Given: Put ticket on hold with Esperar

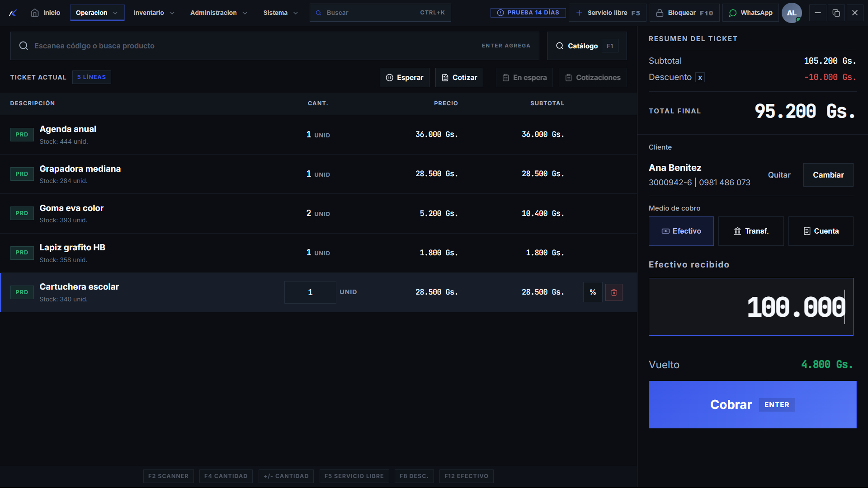Looking at the screenshot, I should click(404, 78).
